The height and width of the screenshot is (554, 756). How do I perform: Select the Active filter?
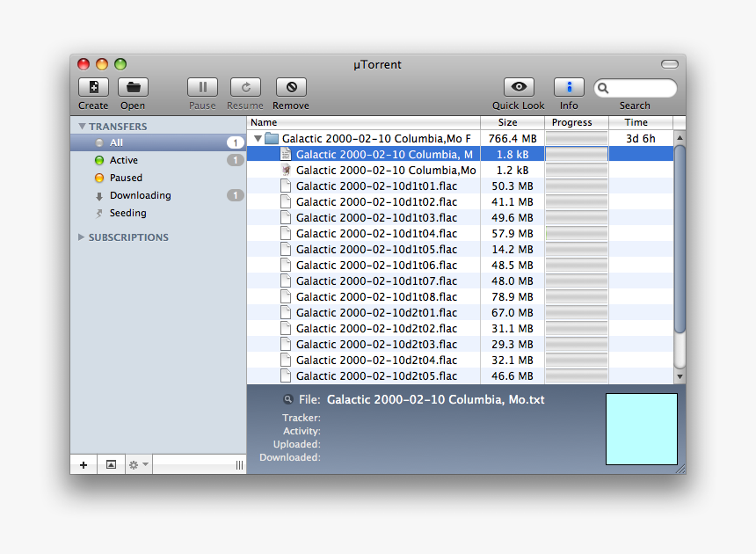(x=158, y=160)
